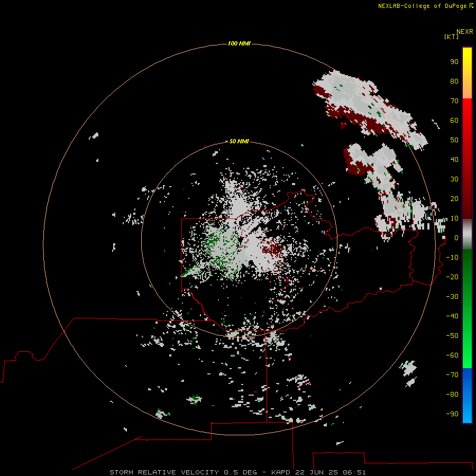Screen dimensions: 476x476
Task: Click the 70 value on the velocity scale
Action: [x=454, y=101]
